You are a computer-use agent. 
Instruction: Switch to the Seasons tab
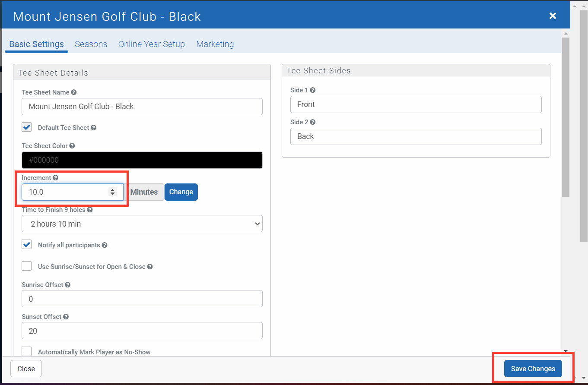pos(91,44)
